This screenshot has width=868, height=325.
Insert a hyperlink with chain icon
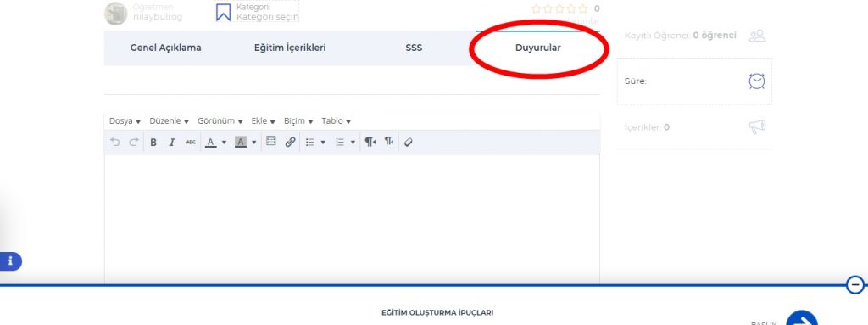290,142
